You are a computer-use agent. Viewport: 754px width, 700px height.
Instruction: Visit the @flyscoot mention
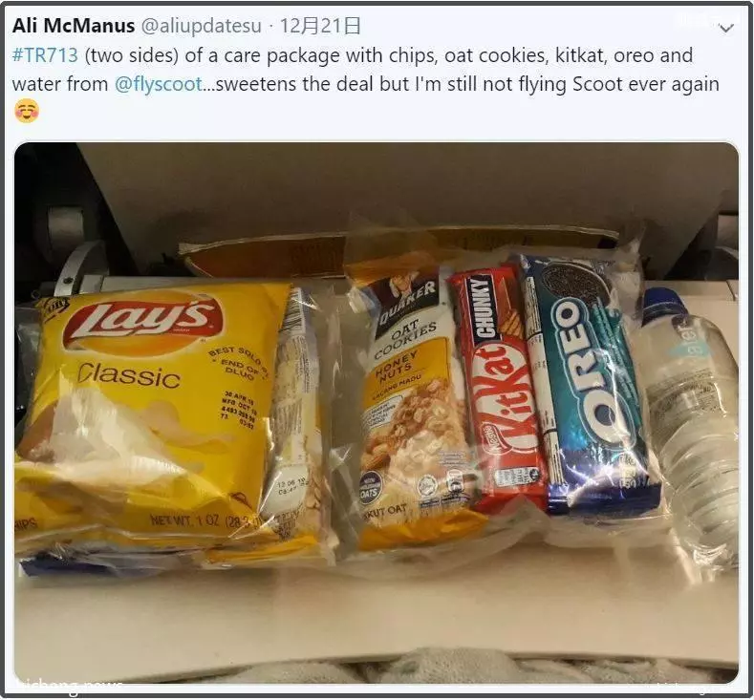[159, 84]
